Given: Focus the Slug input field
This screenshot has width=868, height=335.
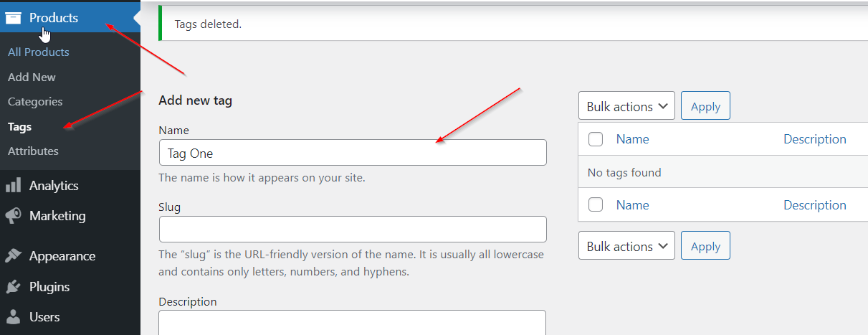Looking at the screenshot, I should pyautogui.click(x=352, y=230).
